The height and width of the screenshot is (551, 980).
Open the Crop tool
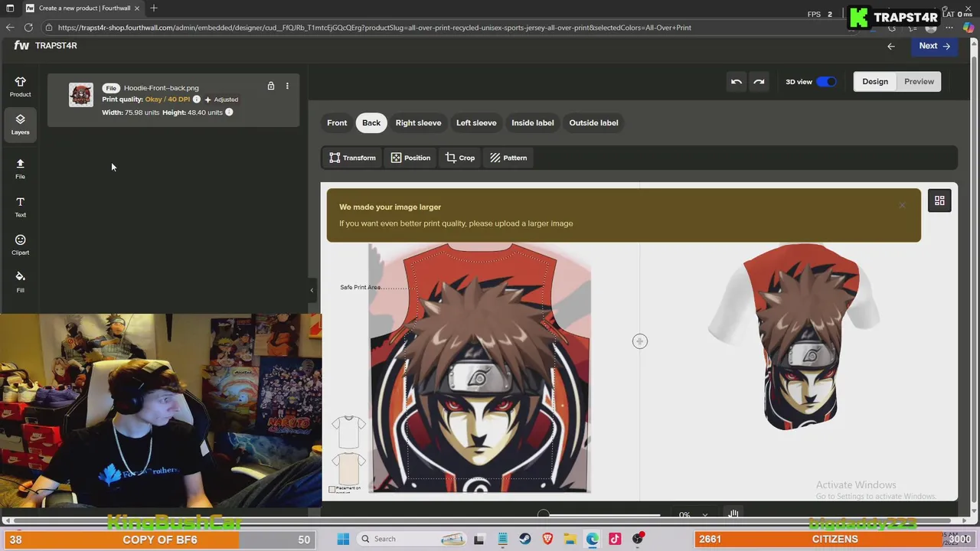click(460, 158)
